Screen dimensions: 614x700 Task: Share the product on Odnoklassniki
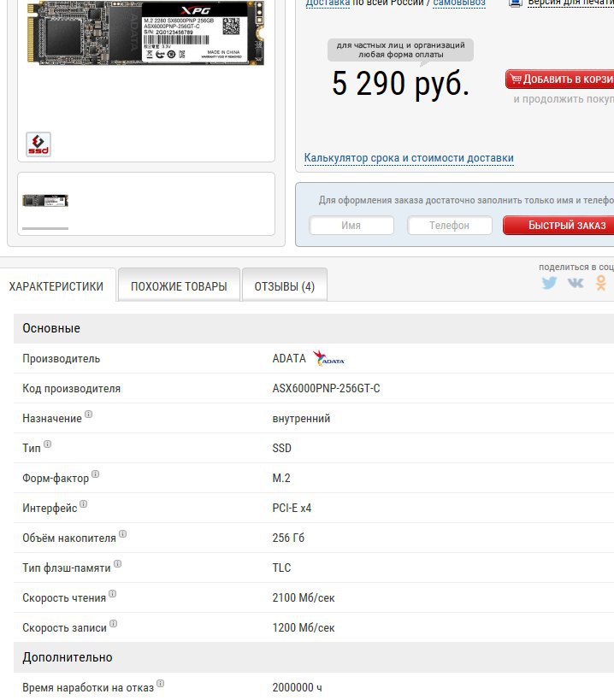[601, 283]
